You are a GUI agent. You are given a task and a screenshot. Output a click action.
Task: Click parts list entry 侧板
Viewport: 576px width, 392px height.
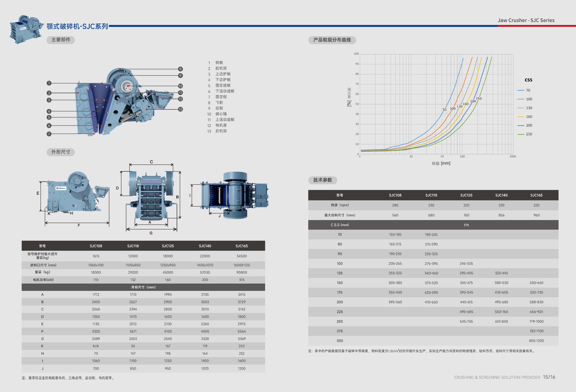[x=219, y=63]
